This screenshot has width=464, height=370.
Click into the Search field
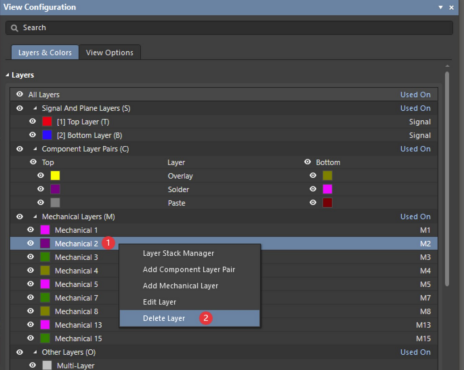229,28
